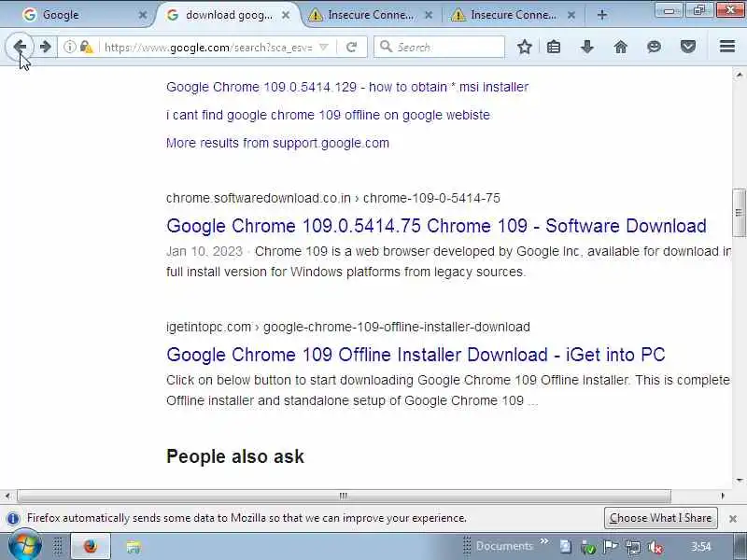Viewport: 747px width, 560px height.
Task: Open 'i cant find google chrome 109 offline' link
Action: click(328, 115)
